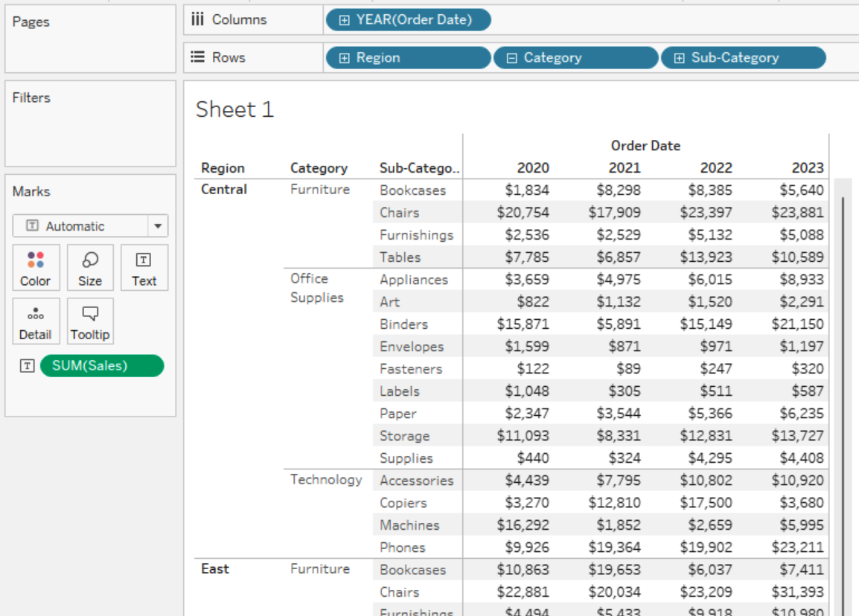The width and height of the screenshot is (859, 616).
Task: Expand the YEAR(Order Date) pill hierarchy
Action: click(x=344, y=20)
